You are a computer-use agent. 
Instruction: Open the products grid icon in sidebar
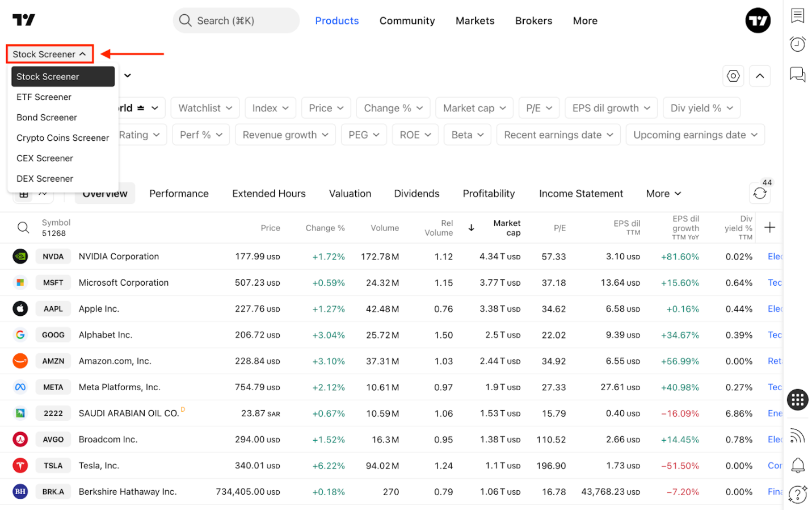(797, 399)
